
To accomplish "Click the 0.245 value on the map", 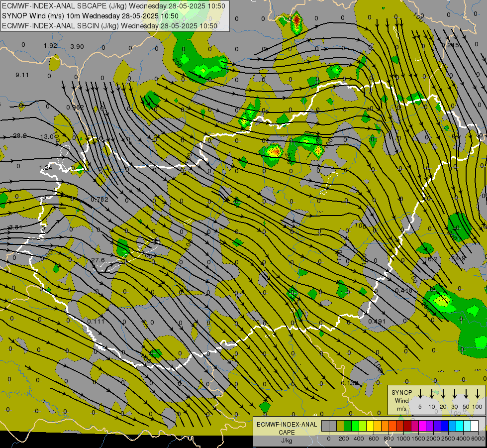I will (450, 45).
